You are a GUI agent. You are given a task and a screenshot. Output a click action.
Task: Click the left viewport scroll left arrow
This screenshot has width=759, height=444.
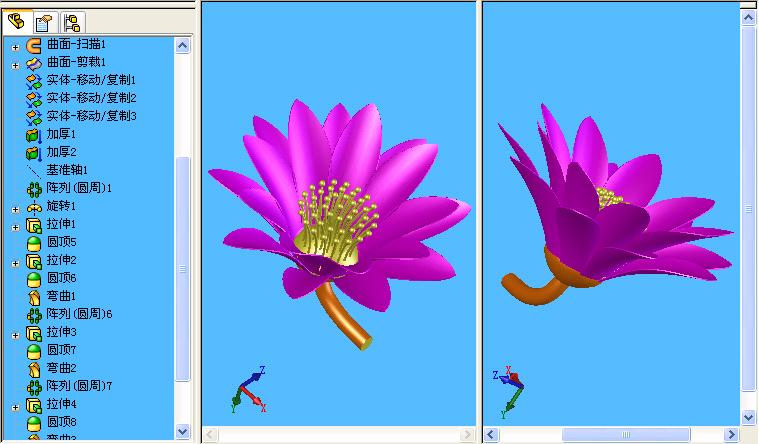210,434
